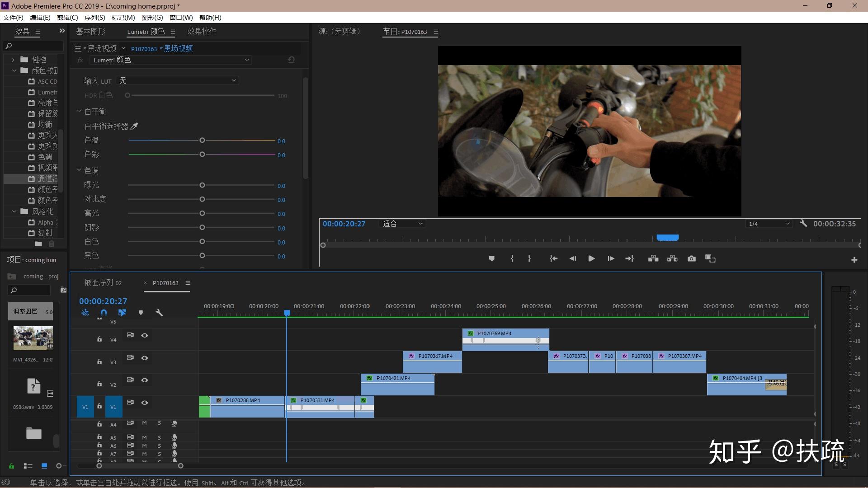Open timeline display settings wrench
The width and height of the screenshot is (868, 488).
[x=159, y=313]
